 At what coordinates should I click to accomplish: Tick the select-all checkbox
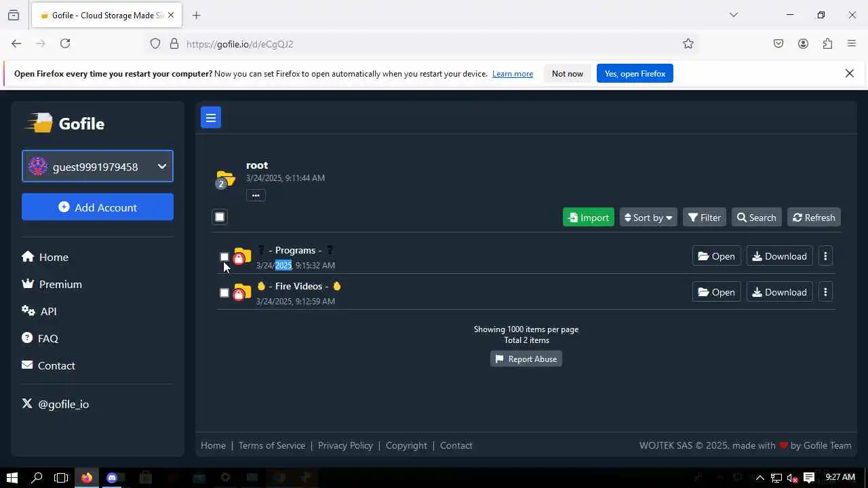pyautogui.click(x=220, y=217)
